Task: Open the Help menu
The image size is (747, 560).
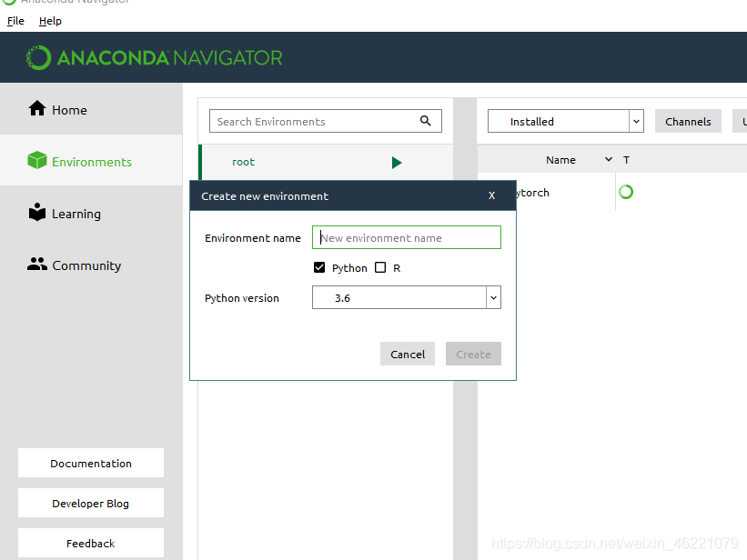Action: click(50, 21)
